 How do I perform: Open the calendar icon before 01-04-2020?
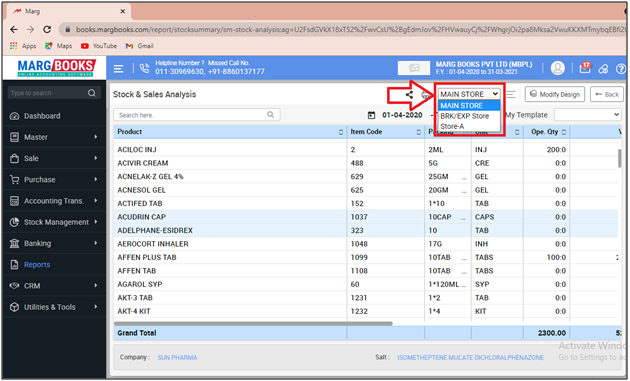pyautogui.click(x=372, y=115)
